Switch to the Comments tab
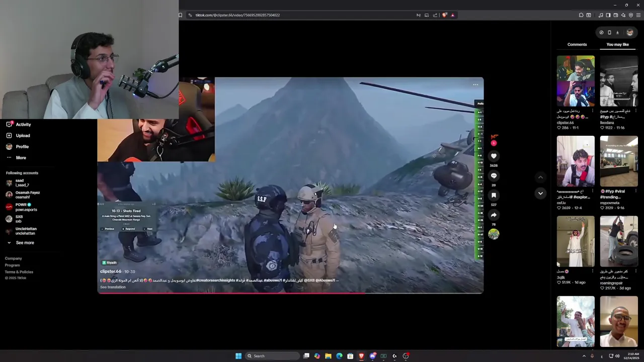The width and height of the screenshot is (644, 362). [577, 44]
